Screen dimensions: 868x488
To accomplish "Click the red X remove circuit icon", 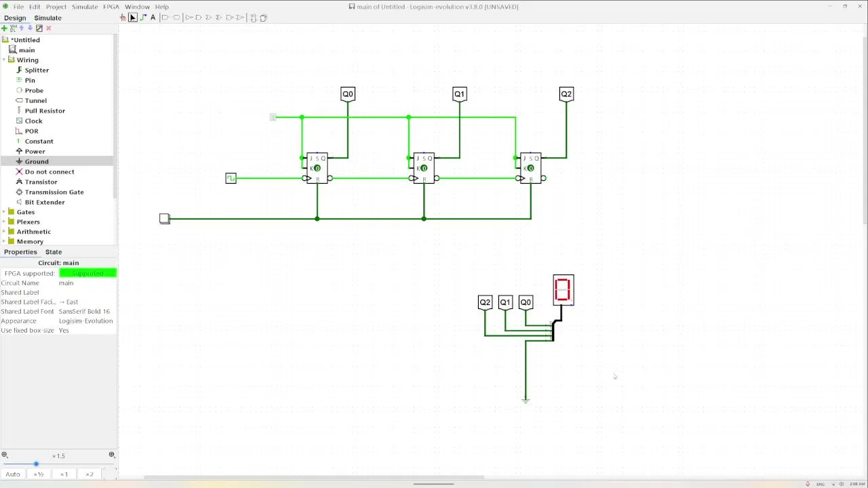I will (x=48, y=28).
